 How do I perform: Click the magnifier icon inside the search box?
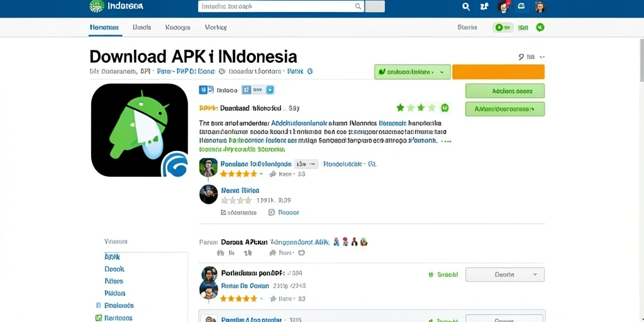358,6
